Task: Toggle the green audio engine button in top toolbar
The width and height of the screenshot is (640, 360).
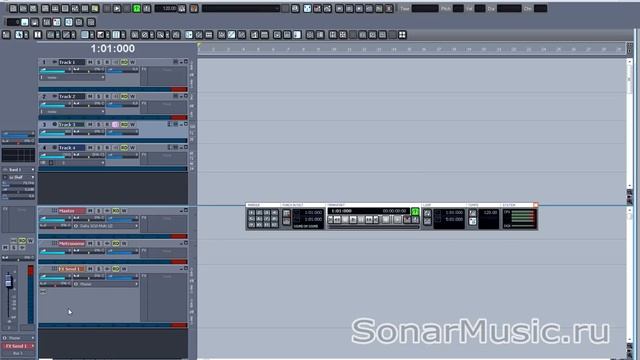Action: (137, 8)
